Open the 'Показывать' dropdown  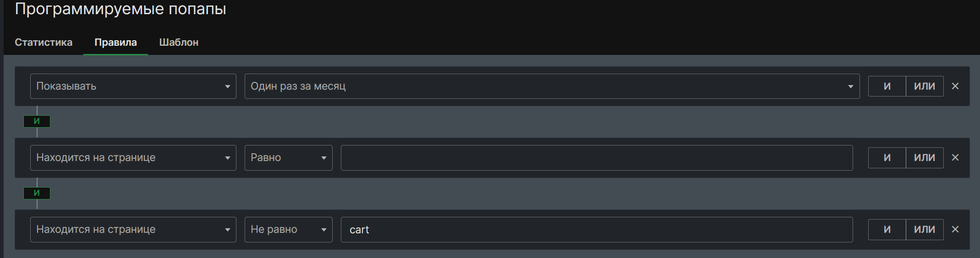pyautogui.click(x=133, y=86)
